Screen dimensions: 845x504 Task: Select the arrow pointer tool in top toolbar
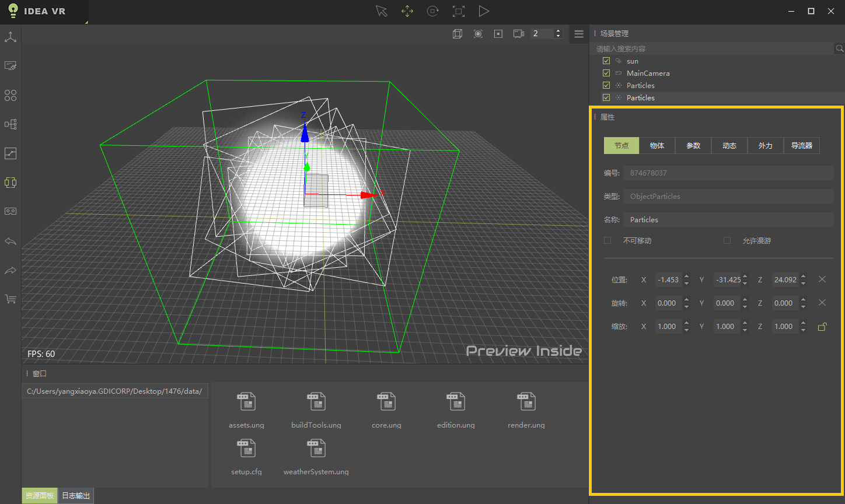click(x=382, y=12)
